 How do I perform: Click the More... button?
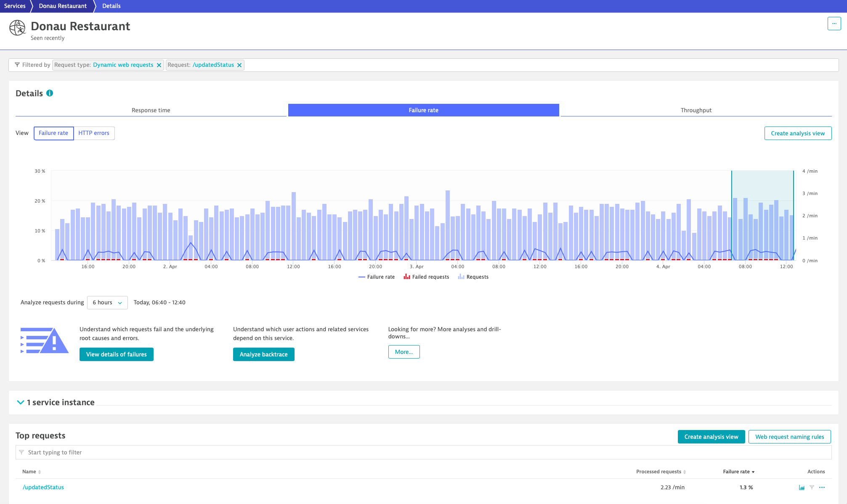404,352
